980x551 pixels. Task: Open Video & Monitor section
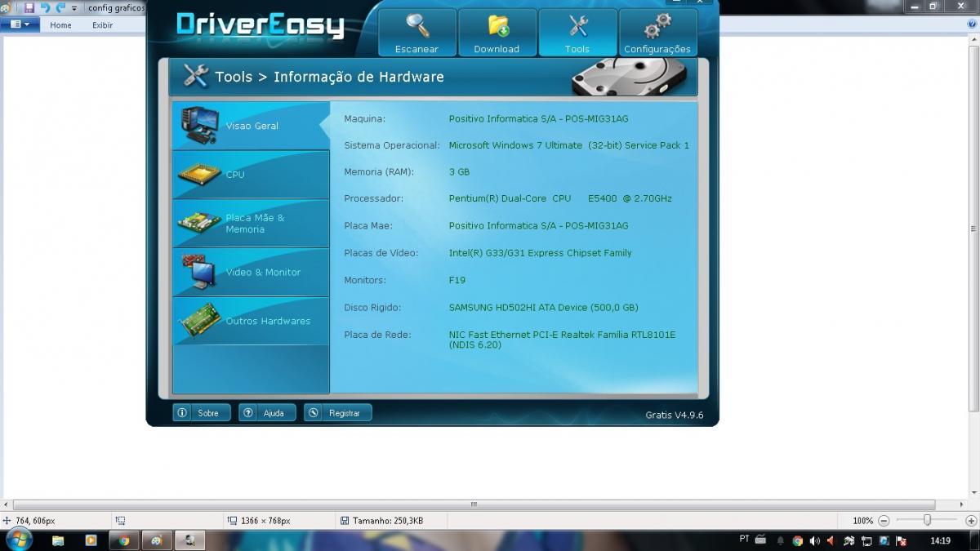tap(251, 272)
